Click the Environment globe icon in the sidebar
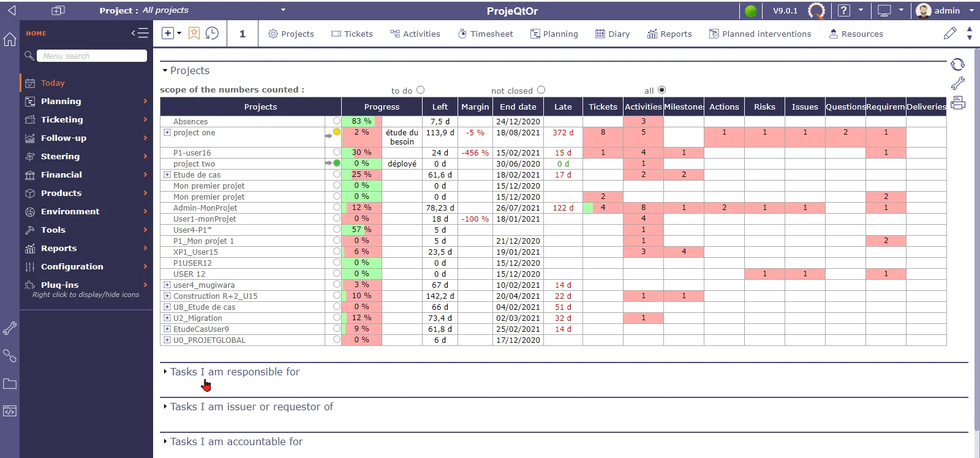 30,211
